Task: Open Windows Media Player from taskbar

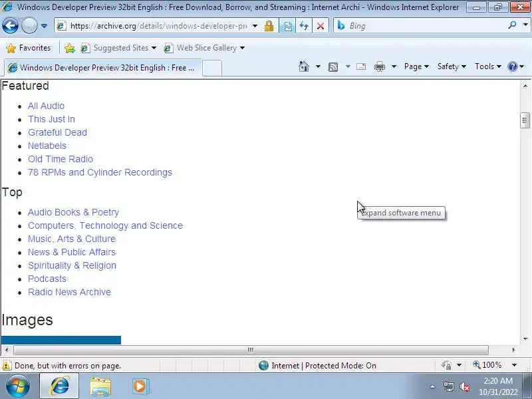Action: coord(140,386)
